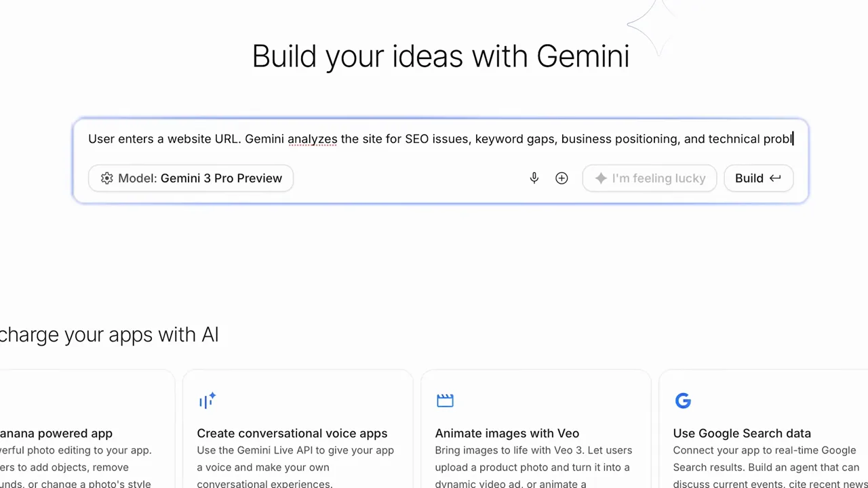Screen dimensions: 868x488
Task: Click the misspelled word analyzes in prompt
Action: pyautogui.click(x=312, y=139)
